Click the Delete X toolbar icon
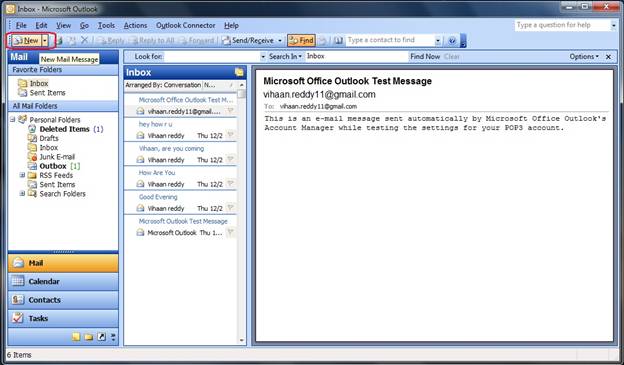 point(84,40)
